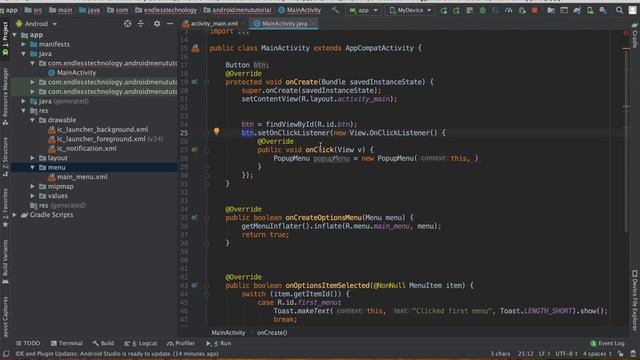Viewport: 640px width, 360px height.
Task: Toggle the read-only lock icon in status bar
Action: click(x=620, y=353)
